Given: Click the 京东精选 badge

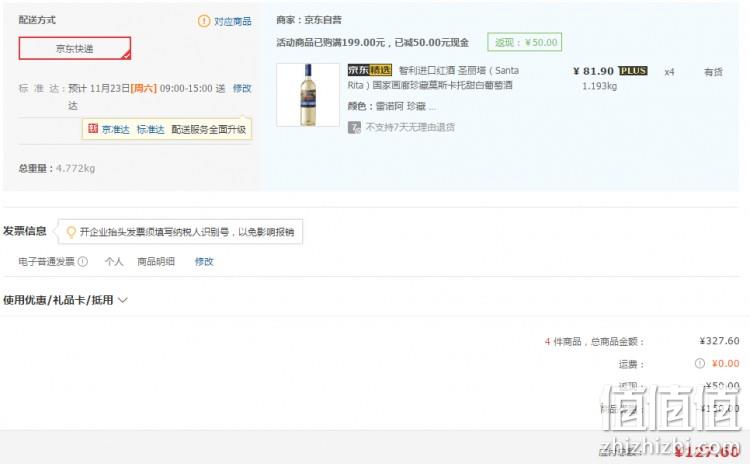Looking at the screenshot, I should (x=370, y=70).
